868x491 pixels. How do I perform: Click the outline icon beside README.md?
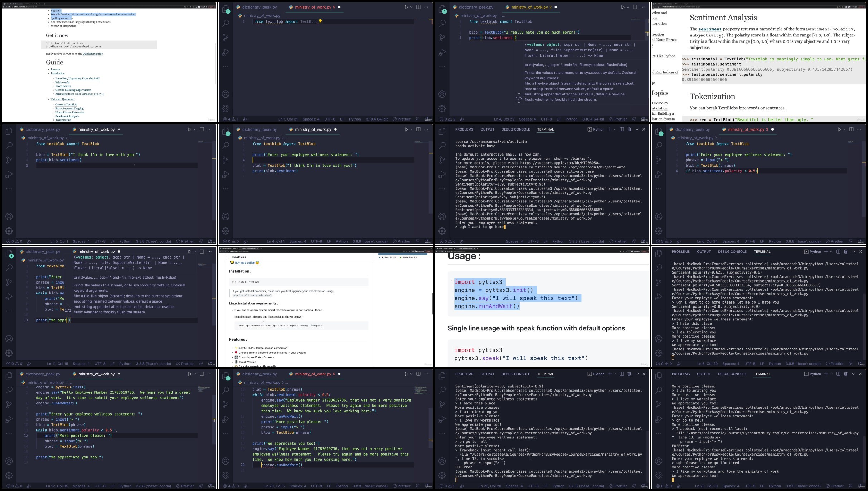[x=228, y=257]
